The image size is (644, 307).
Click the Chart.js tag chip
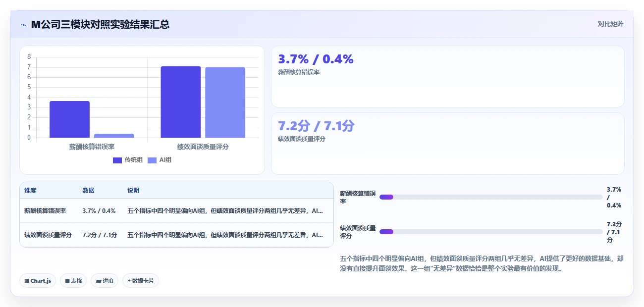(38, 281)
